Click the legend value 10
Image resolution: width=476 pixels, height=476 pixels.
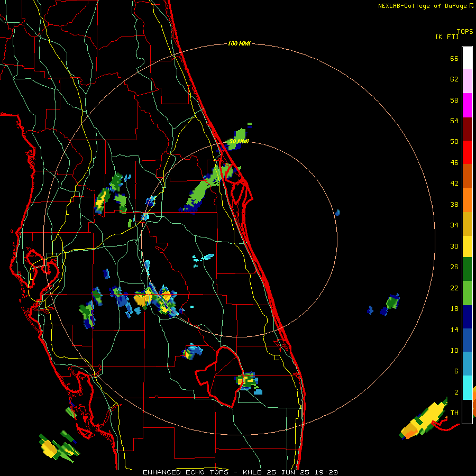coord(454,351)
